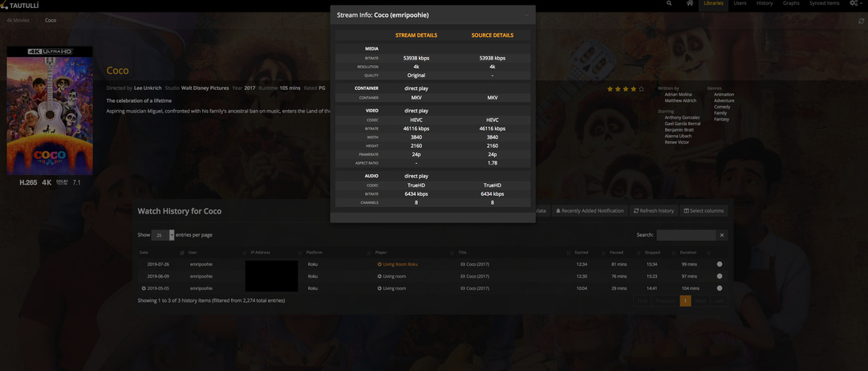Screen dimensions: 868x371
Task: Clear the search field with X
Action: [721, 235]
